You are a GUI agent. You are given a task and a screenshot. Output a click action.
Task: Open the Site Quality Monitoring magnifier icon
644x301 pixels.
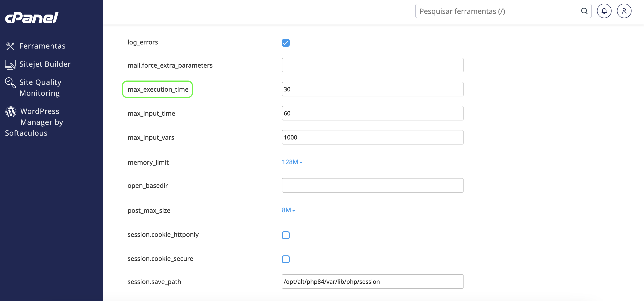pos(10,83)
